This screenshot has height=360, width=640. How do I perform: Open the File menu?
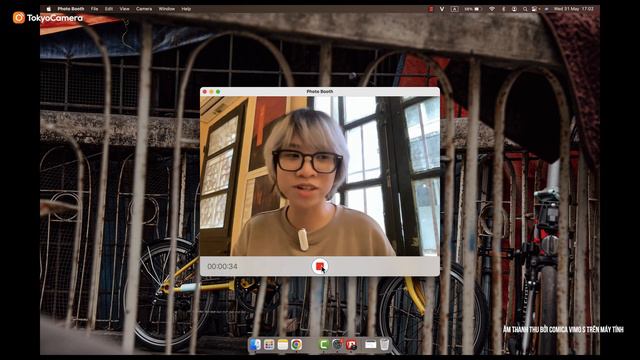[x=94, y=9]
